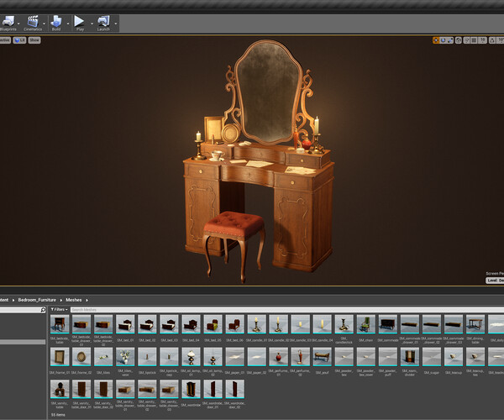Click the Build toolbar icon
Screen dimensions: 504x420
tap(56, 23)
